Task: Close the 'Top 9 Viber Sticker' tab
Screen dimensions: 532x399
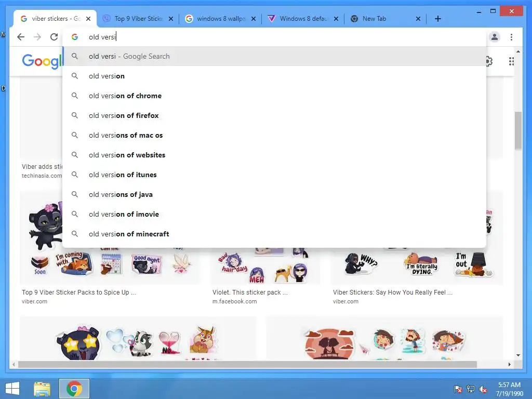Action: (171, 19)
